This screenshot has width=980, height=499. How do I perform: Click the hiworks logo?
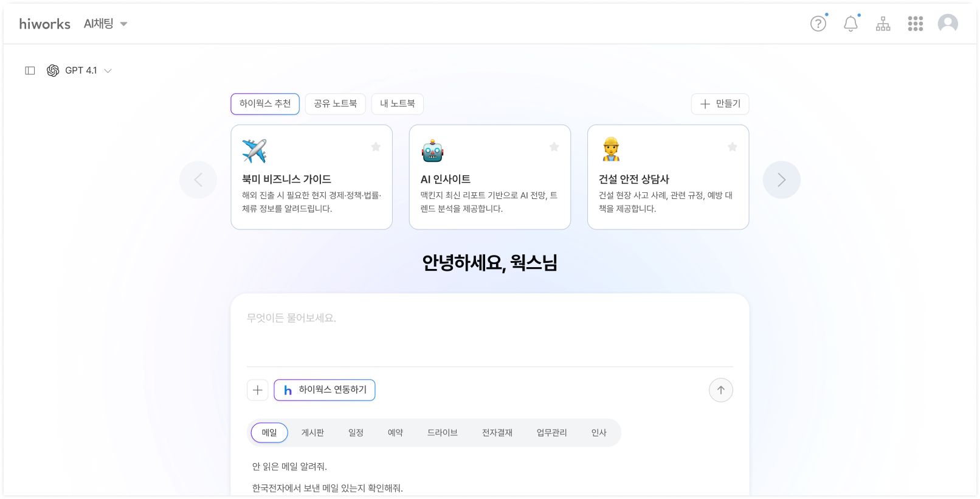pyautogui.click(x=45, y=24)
